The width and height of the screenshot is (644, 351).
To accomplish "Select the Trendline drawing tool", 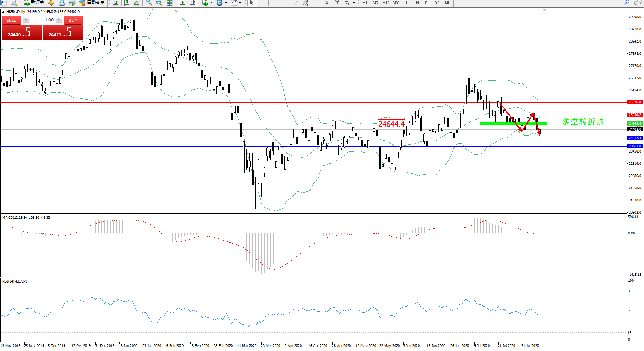I will tap(295, 3).
